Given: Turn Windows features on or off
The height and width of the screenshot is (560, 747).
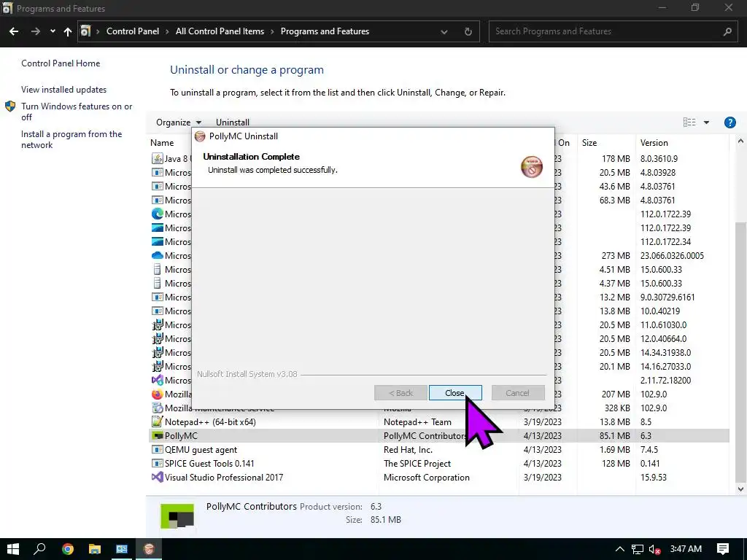Looking at the screenshot, I should point(76,112).
